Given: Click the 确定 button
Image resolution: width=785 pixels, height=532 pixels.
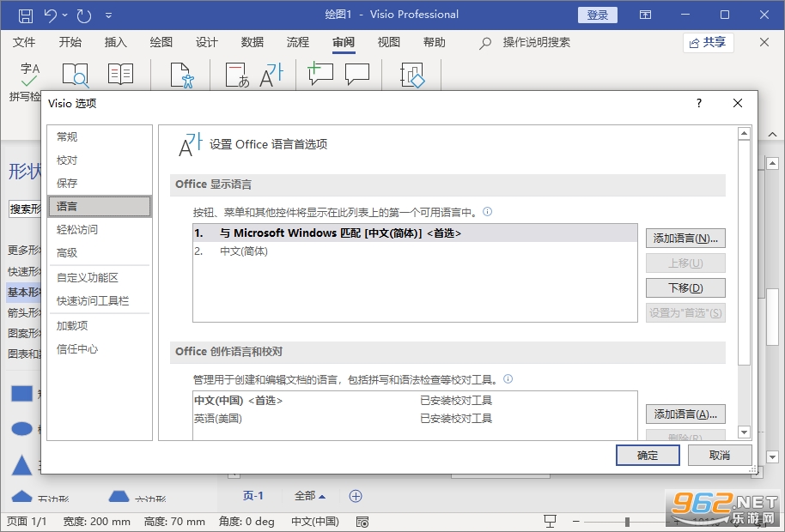Looking at the screenshot, I should (x=648, y=456).
